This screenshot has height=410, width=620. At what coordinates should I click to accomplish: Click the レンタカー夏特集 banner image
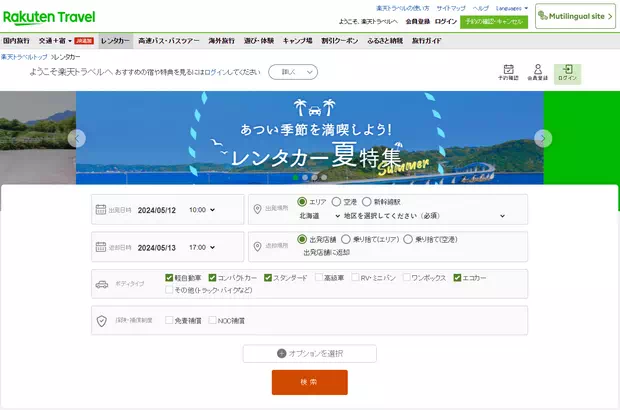(310, 138)
